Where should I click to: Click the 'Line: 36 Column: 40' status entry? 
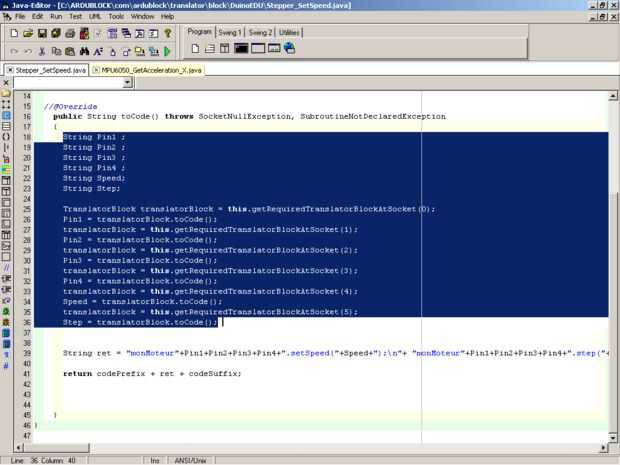(x=43, y=461)
